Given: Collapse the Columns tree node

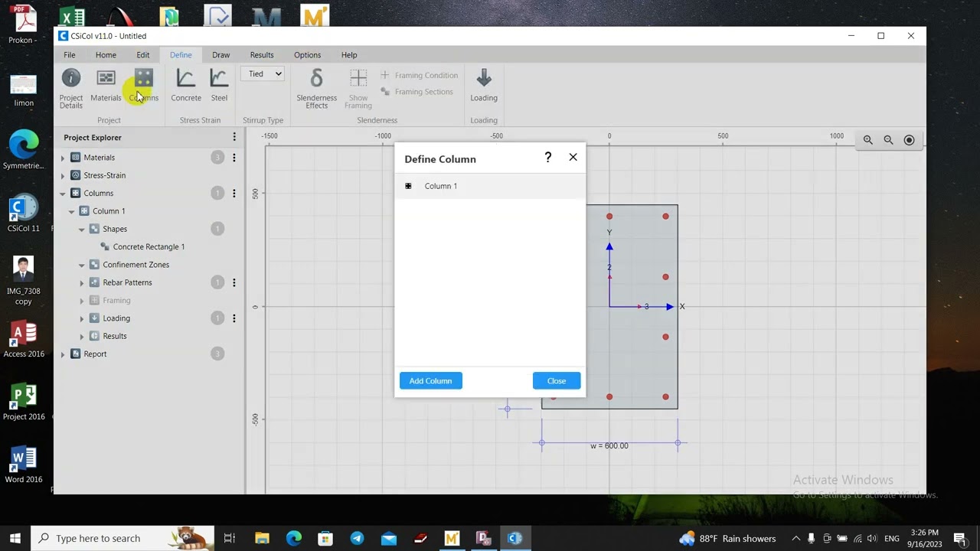Looking at the screenshot, I should click(x=63, y=194).
